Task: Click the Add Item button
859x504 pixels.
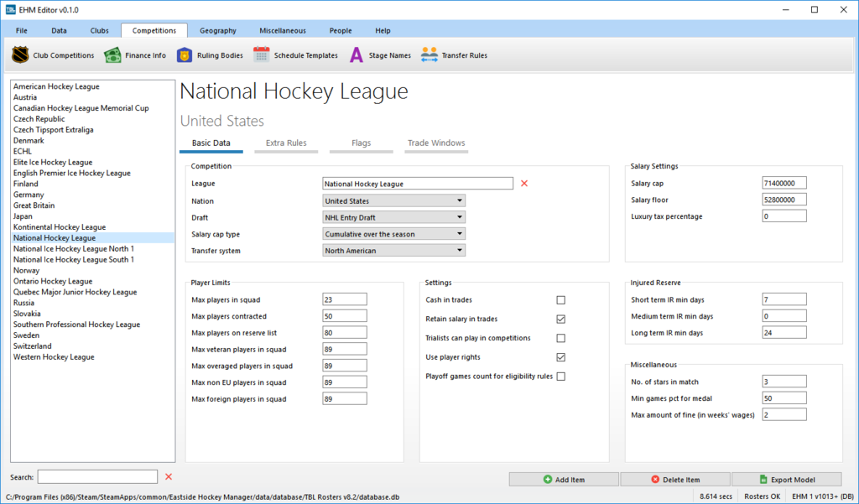Action: [x=564, y=480]
